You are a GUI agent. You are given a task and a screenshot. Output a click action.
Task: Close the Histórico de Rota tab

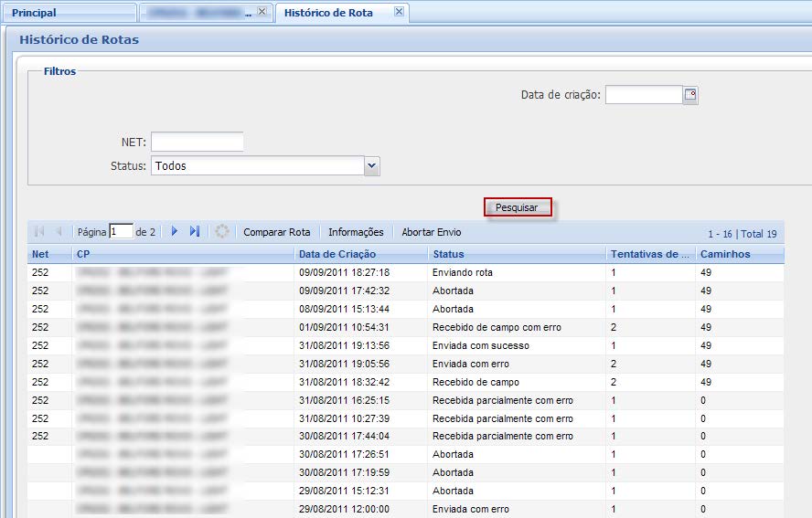click(x=398, y=12)
